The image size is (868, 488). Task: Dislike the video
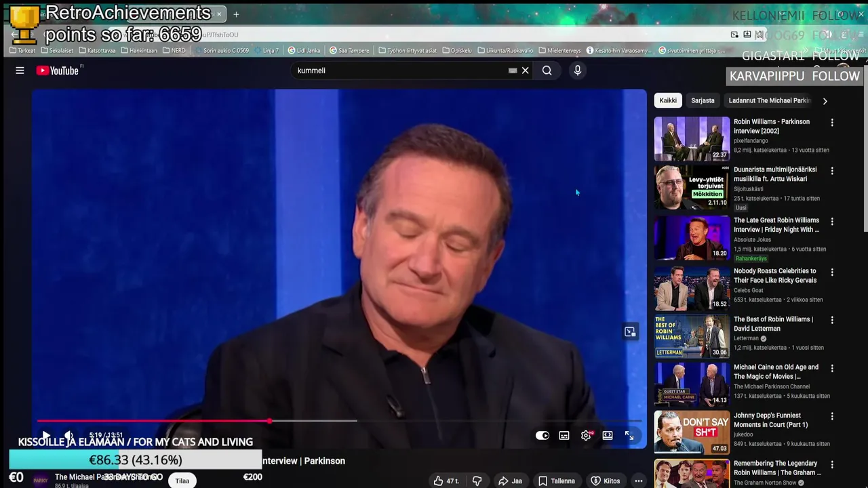pos(477,481)
